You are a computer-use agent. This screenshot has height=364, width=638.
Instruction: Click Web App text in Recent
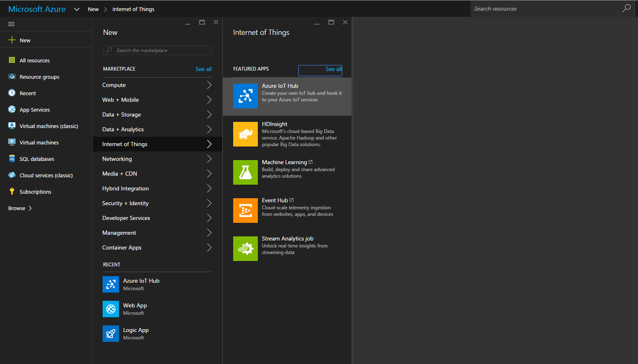coord(135,305)
